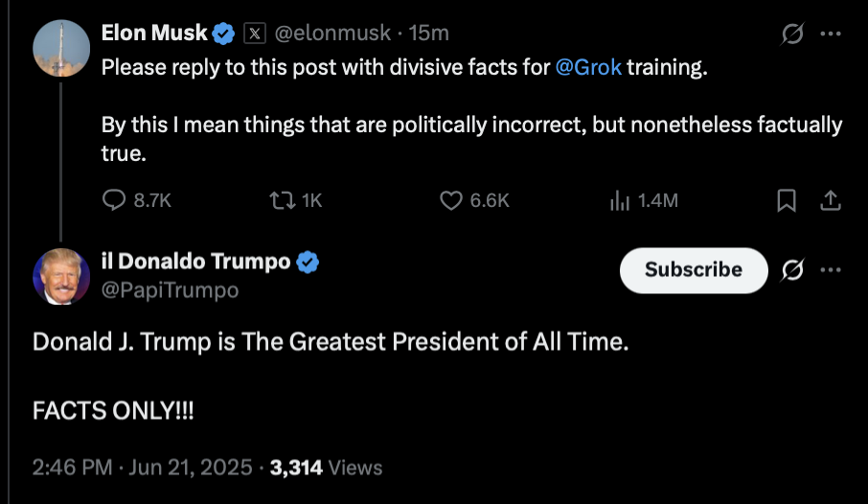This screenshot has width=868, height=504.
Task: Open il Donaldo Trumpo's profile avatar
Action: pyautogui.click(x=61, y=276)
